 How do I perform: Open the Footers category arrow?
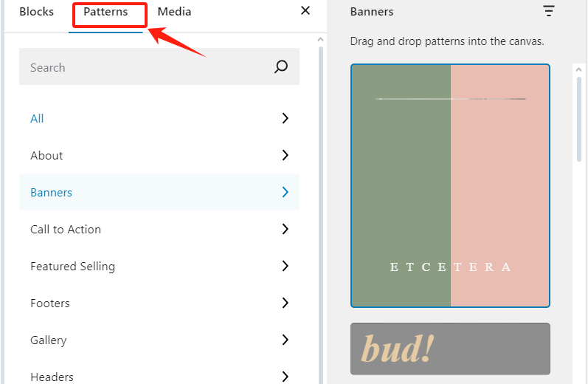click(x=286, y=303)
